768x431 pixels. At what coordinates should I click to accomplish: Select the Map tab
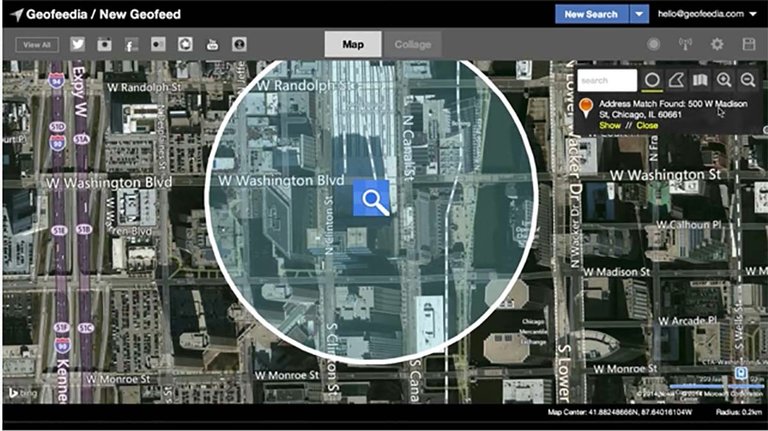tap(353, 45)
